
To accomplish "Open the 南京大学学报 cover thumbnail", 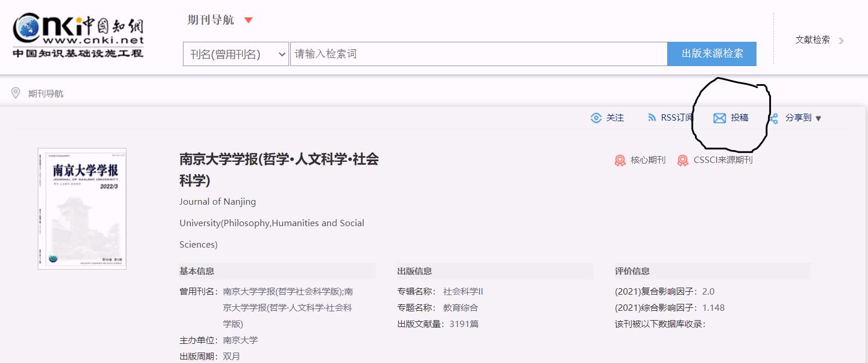I will (82, 209).
